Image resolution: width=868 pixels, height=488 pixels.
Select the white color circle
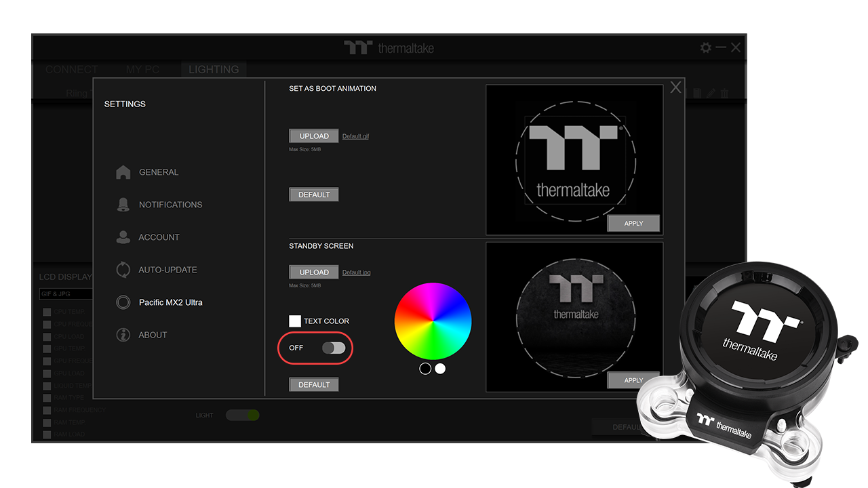440,369
